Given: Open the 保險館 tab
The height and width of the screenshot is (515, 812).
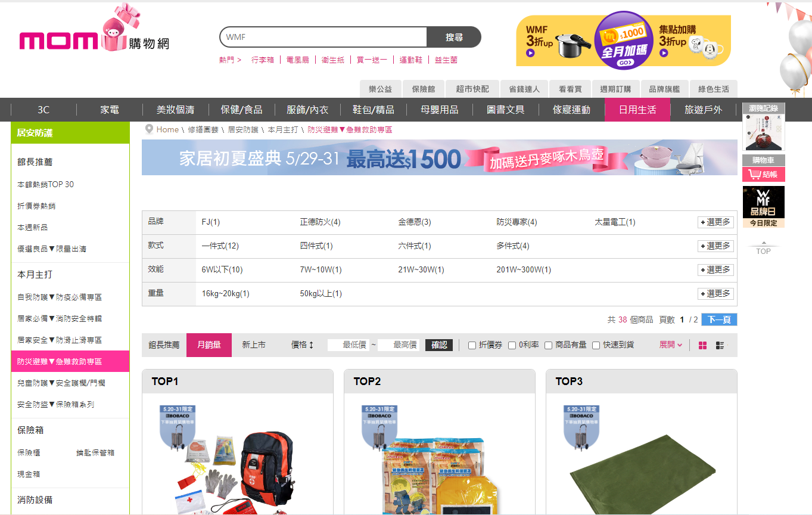Looking at the screenshot, I should pos(424,89).
